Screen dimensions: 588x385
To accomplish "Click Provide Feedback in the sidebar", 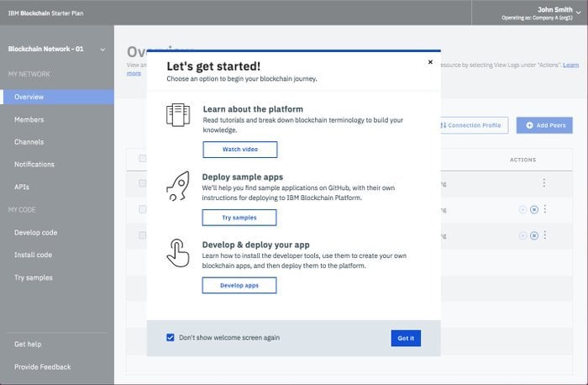I will pos(42,367).
